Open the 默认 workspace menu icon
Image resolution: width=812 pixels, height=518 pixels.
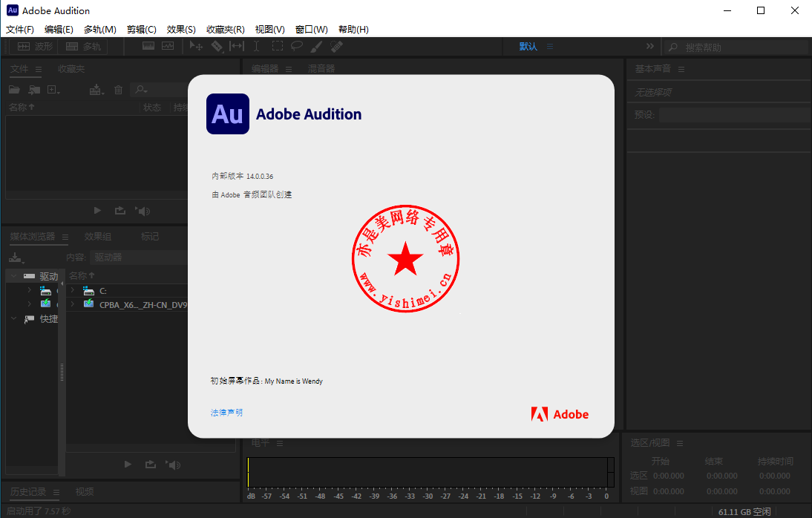pyautogui.click(x=550, y=47)
